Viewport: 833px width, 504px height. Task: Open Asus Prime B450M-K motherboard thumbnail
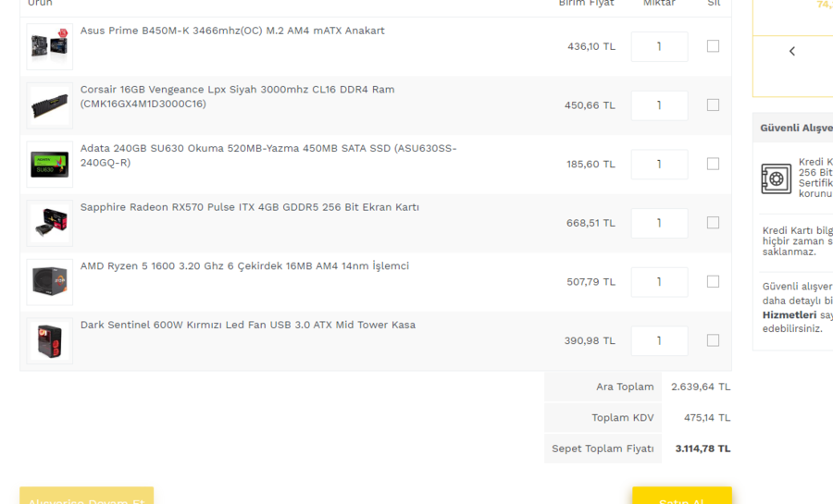(49, 46)
